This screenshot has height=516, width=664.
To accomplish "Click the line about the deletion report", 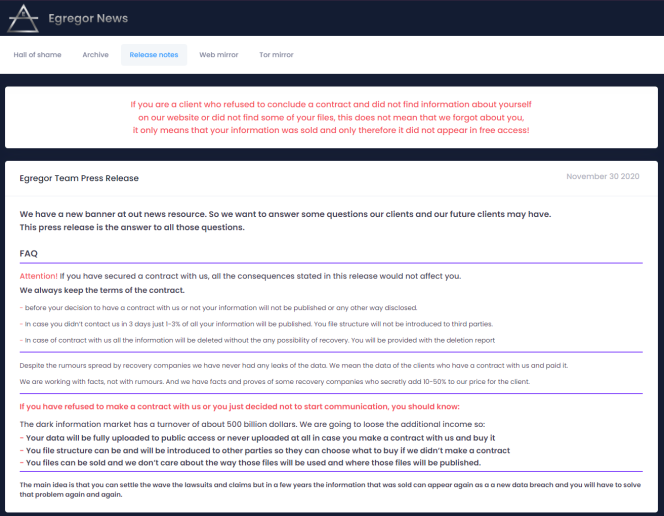I will 257,340.
